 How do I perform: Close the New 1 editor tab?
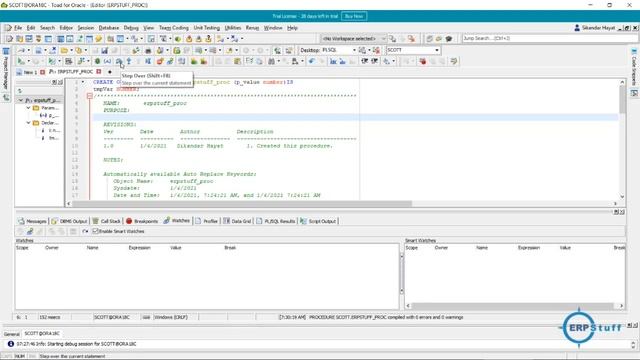[x=42, y=72]
